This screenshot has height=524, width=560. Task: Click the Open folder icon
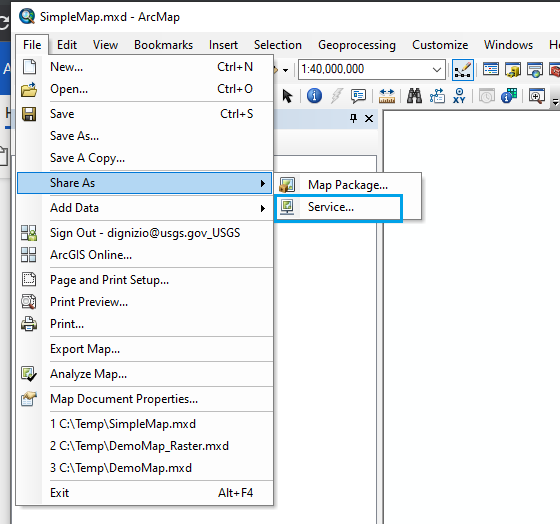(29, 89)
